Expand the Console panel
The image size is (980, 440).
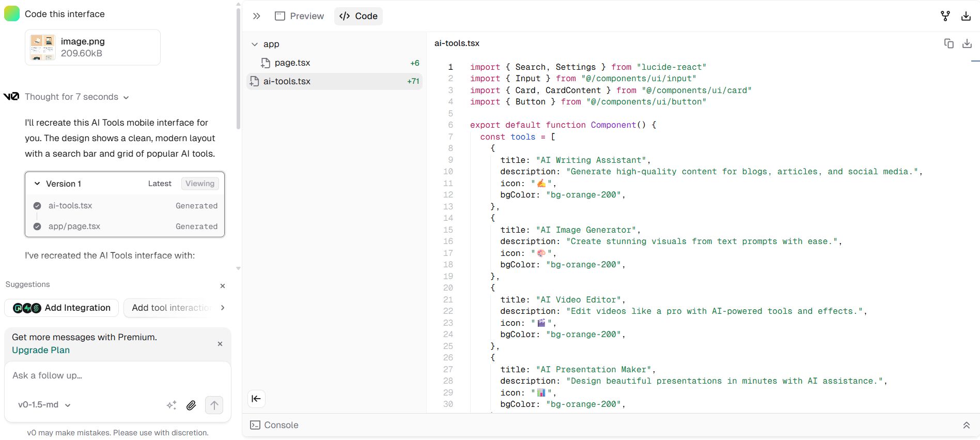[x=966, y=425]
